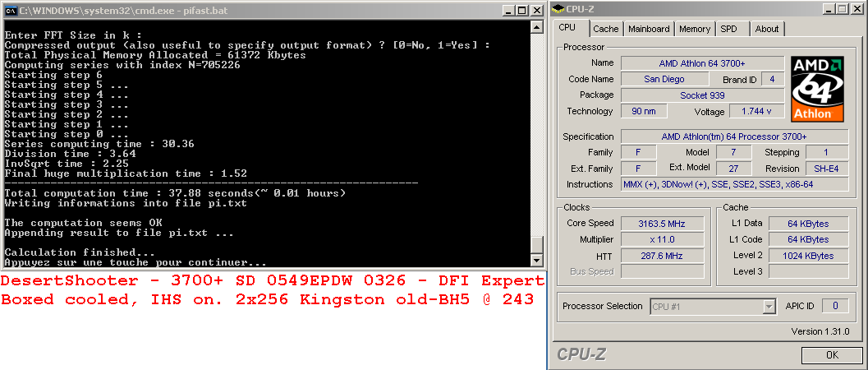Viewport: 868px width, 370px height.
Task: Click the 'Total Physical Memory Allocated' line
Action: 155,55
